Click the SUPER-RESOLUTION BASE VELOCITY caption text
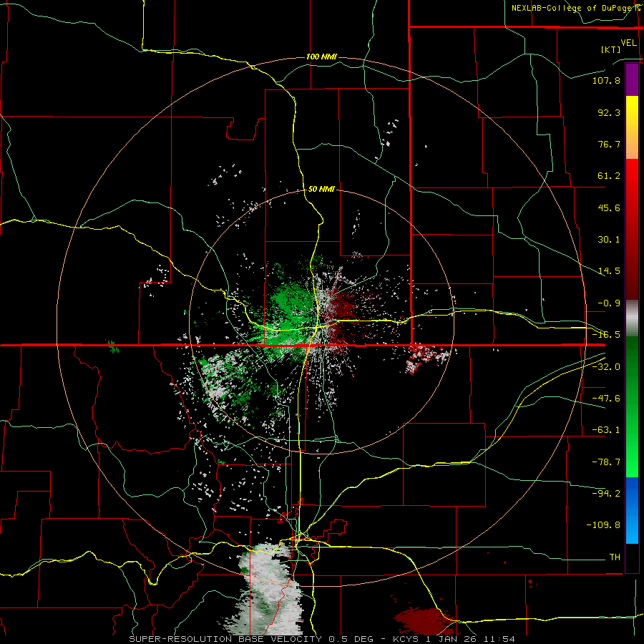Screen dimensions: 644x644 225,639
